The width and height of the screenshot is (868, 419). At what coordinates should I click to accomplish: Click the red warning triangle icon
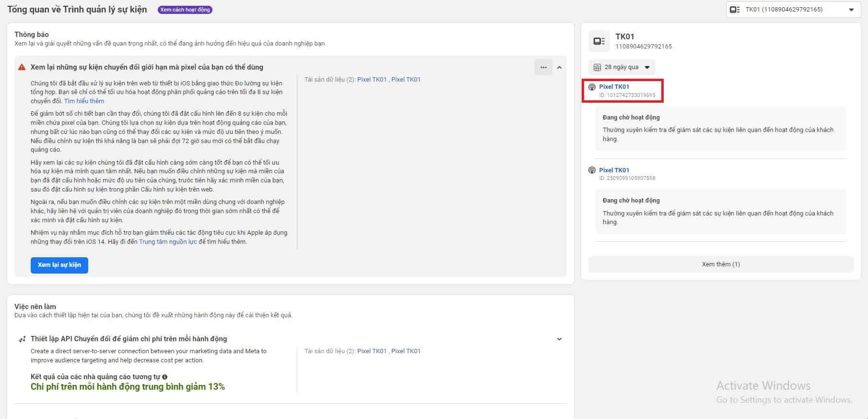pyautogui.click(x=22, y=67)
